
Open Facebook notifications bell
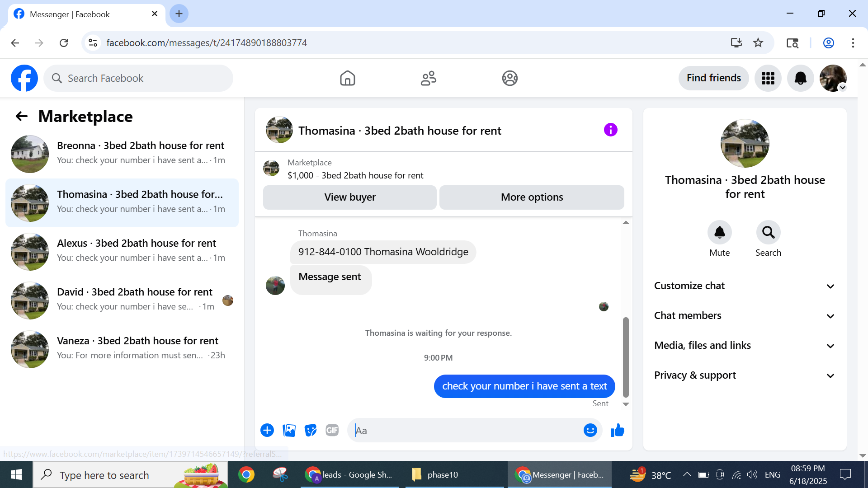point(800,78)
